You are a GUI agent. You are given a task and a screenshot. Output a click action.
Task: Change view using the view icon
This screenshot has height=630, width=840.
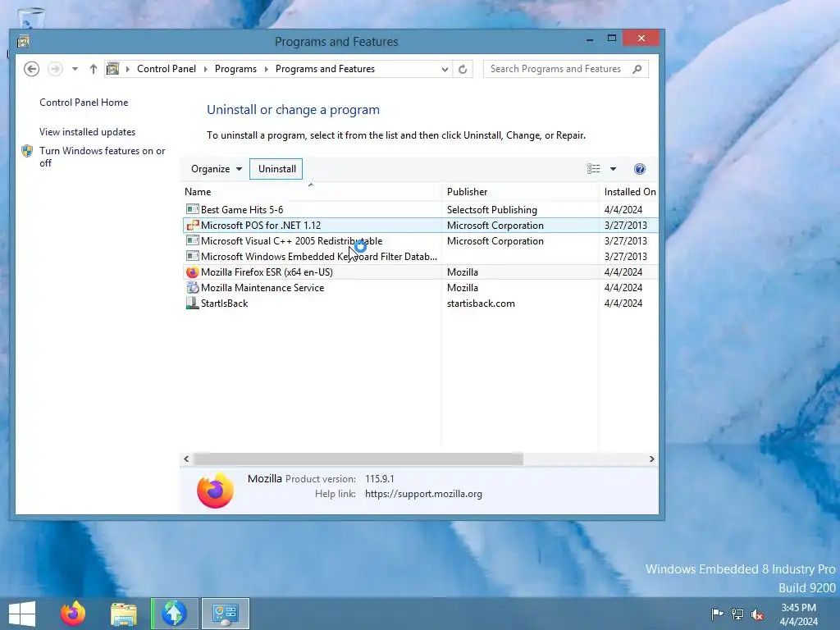tap(594, 169)
